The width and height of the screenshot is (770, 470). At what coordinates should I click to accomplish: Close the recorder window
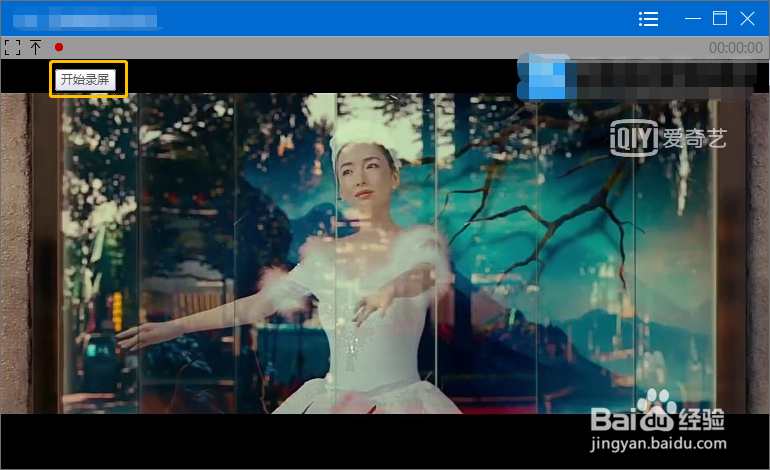coord(747,19)
